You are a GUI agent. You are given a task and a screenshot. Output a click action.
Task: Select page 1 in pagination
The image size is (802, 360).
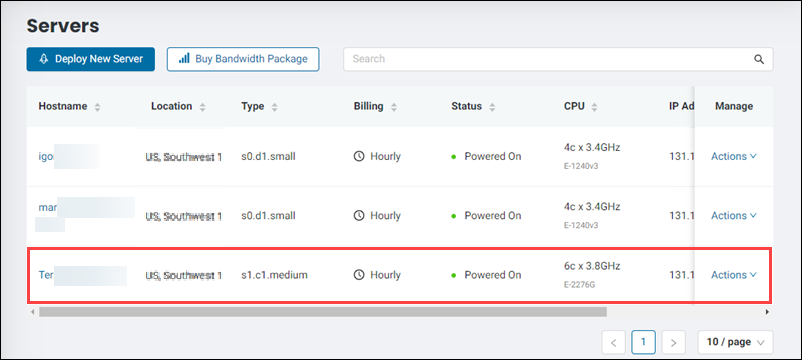pos(643,342)
